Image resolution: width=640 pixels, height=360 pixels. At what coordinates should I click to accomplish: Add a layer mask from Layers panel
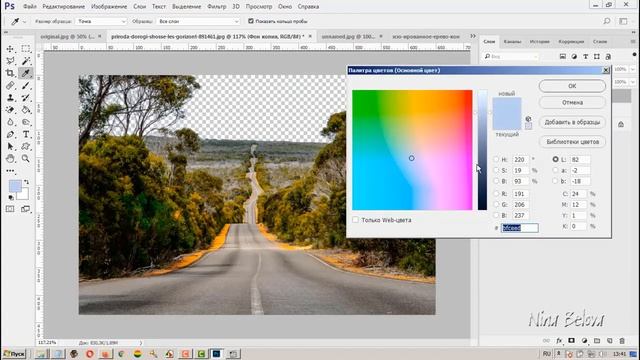coord(571,340)
